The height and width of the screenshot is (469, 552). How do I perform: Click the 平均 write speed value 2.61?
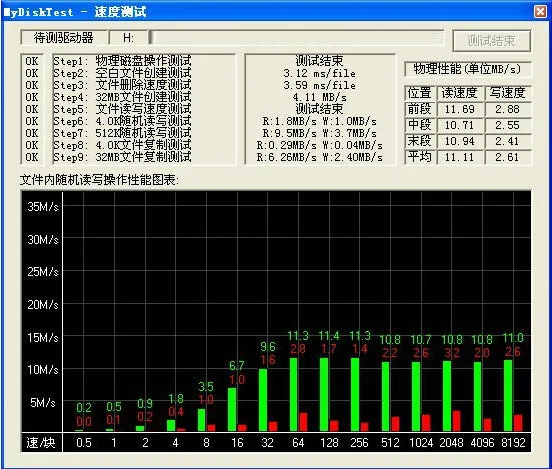(x=507, y=157)
